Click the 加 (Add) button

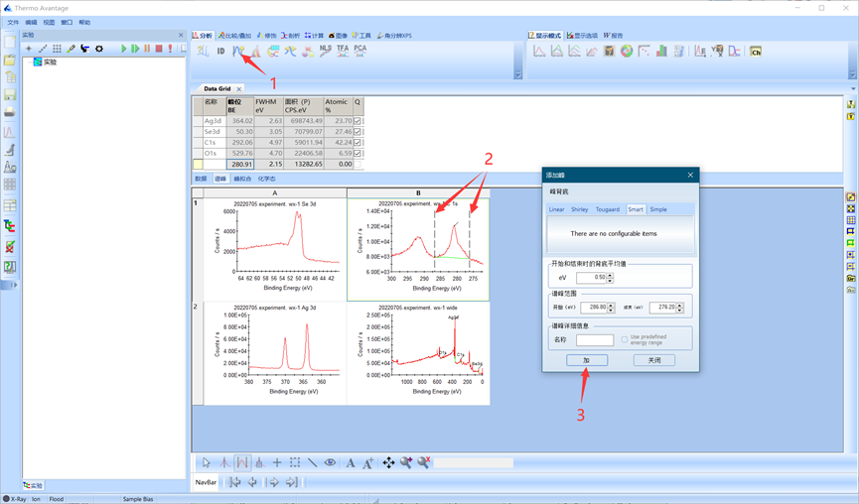click(586, 360)
